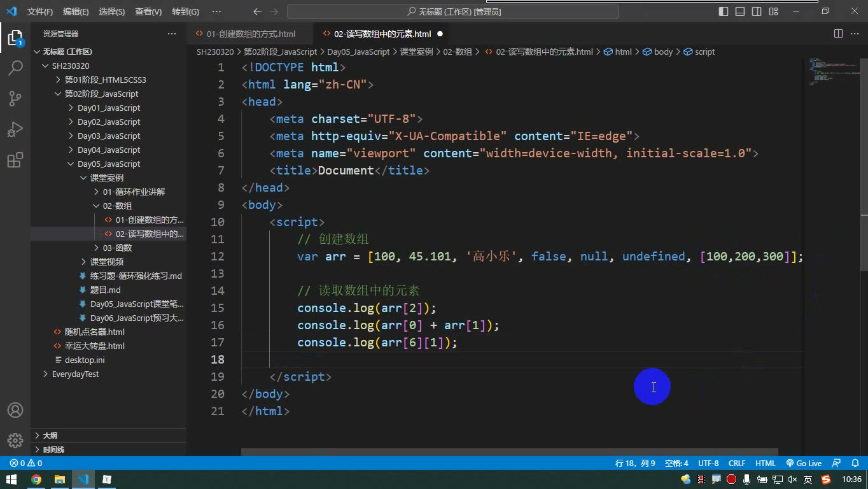Switch to 01-创建数组的方式.html tab

251,34
